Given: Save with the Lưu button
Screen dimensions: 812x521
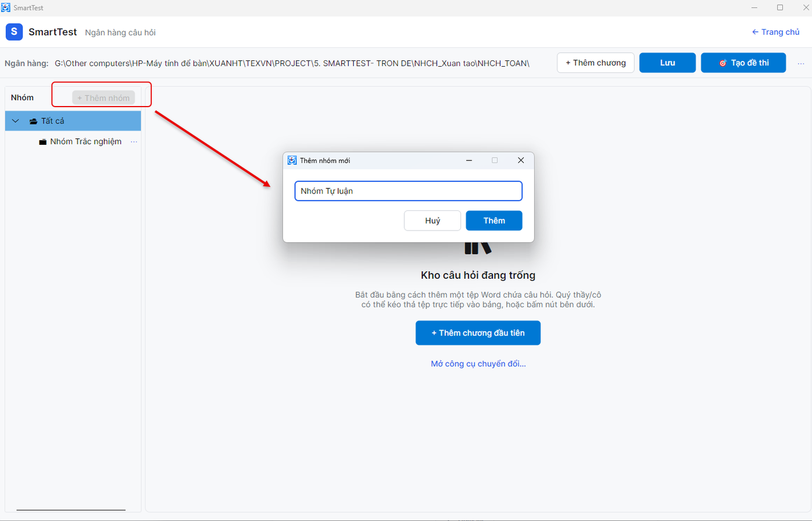Looking at the screenshot, I should [x=668, y=63].
